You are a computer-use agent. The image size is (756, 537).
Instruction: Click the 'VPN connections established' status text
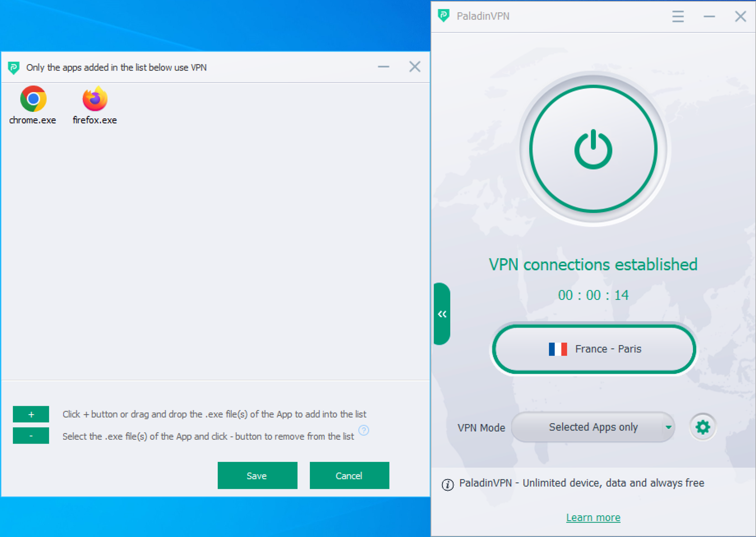593,265
